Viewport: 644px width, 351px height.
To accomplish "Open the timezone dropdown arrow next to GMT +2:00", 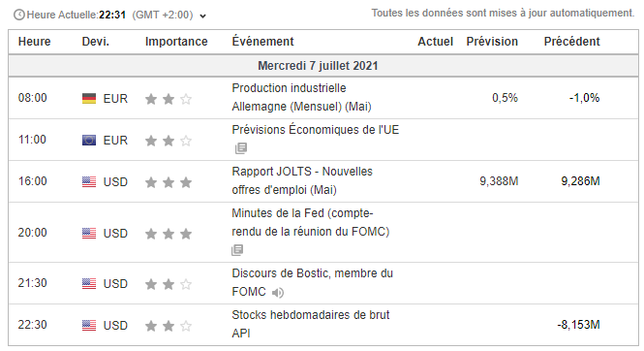I will click(203, 16).
